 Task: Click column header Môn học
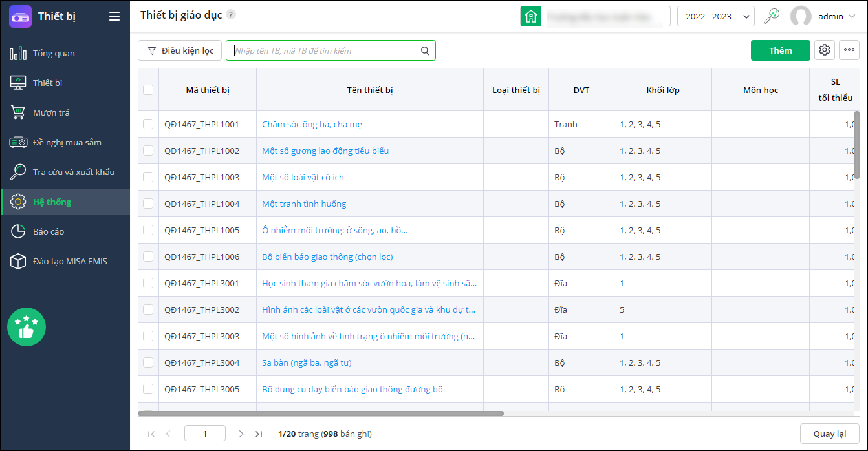click(x=761, y=90)
